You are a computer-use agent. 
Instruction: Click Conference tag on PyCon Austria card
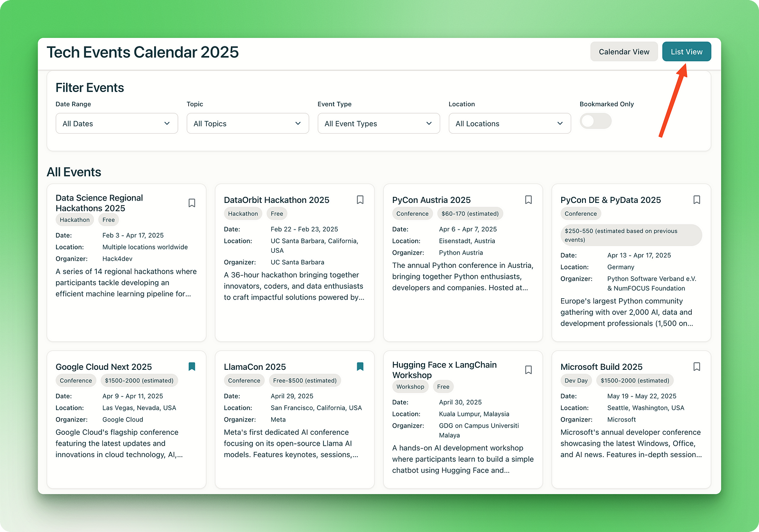(x=412, y=214)
